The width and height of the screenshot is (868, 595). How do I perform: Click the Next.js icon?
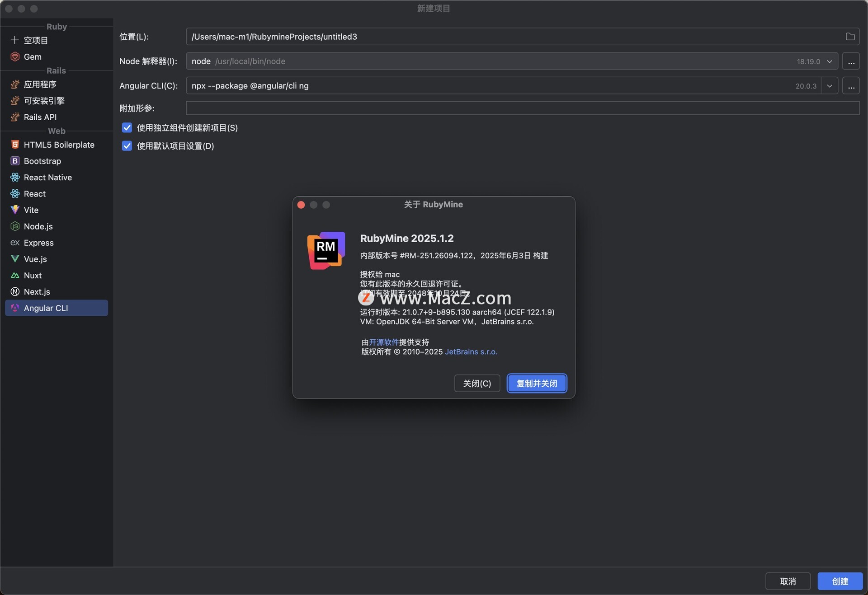(15, 291)
